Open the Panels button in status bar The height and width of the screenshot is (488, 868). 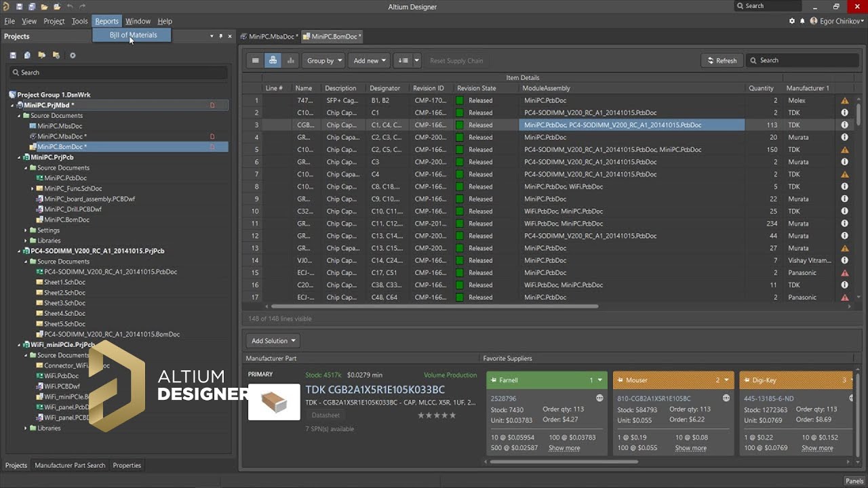point(854,481)
